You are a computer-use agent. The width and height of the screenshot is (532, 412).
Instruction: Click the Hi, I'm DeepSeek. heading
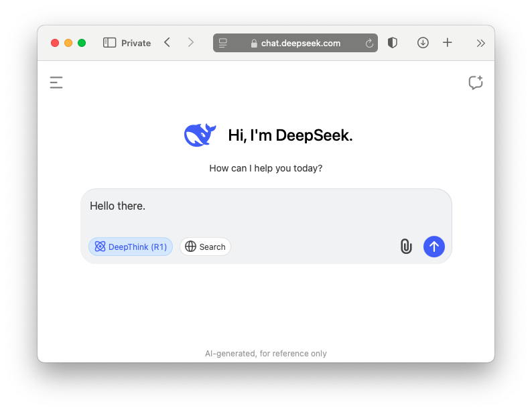290,135
